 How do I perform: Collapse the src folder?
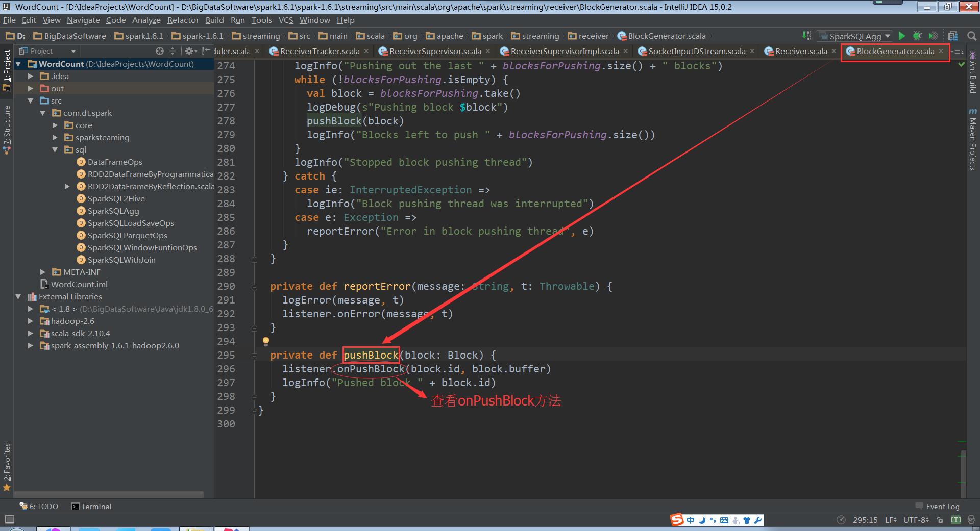[30, 100]
